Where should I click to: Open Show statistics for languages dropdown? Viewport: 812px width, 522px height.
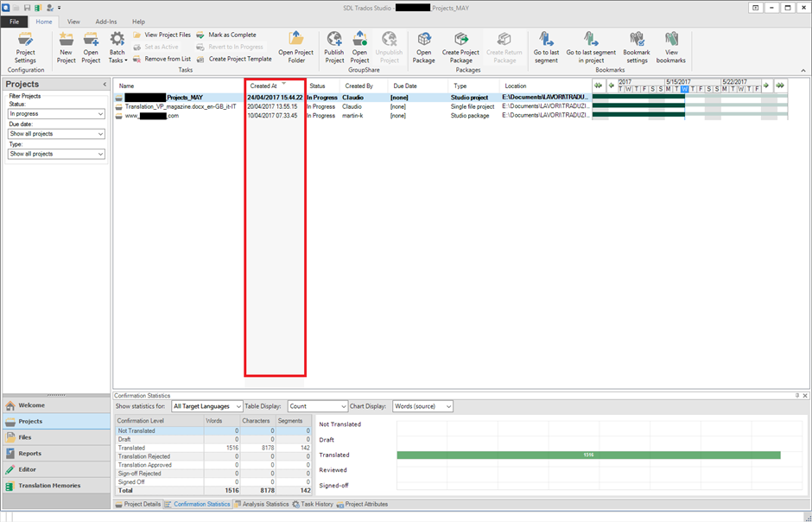[x=206, y=406]
